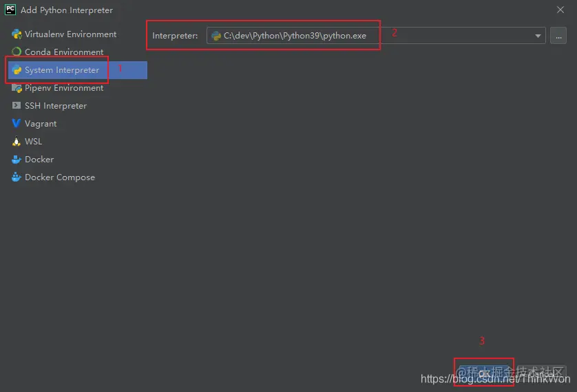Expand the Interpreter path dropdown arrow
This screenshot has width=577, height=392.
point(538,36)
